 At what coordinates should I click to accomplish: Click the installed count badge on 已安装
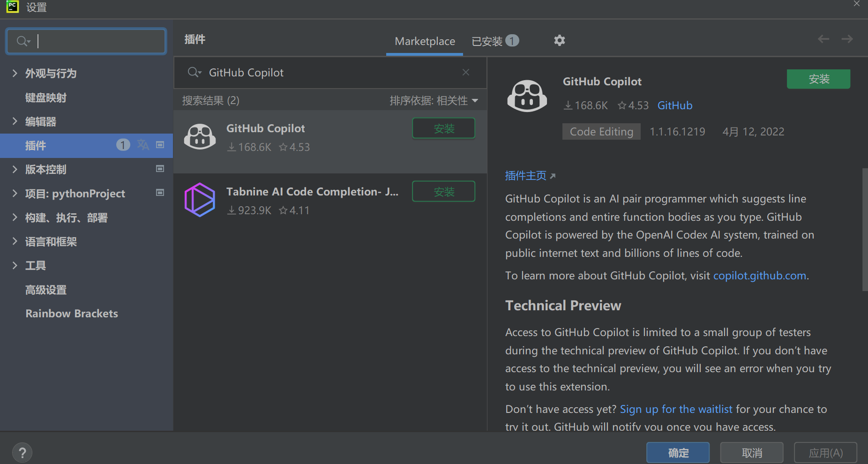coord(512,41)
